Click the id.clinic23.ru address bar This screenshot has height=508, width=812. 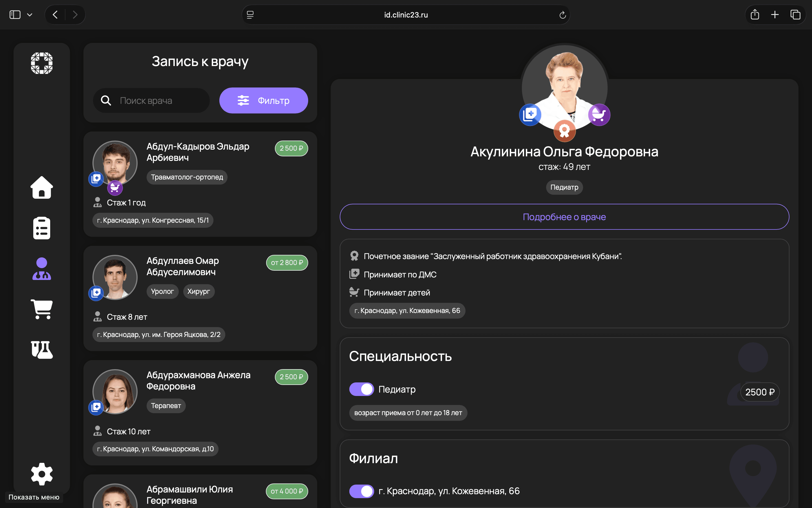coord(406,15)
